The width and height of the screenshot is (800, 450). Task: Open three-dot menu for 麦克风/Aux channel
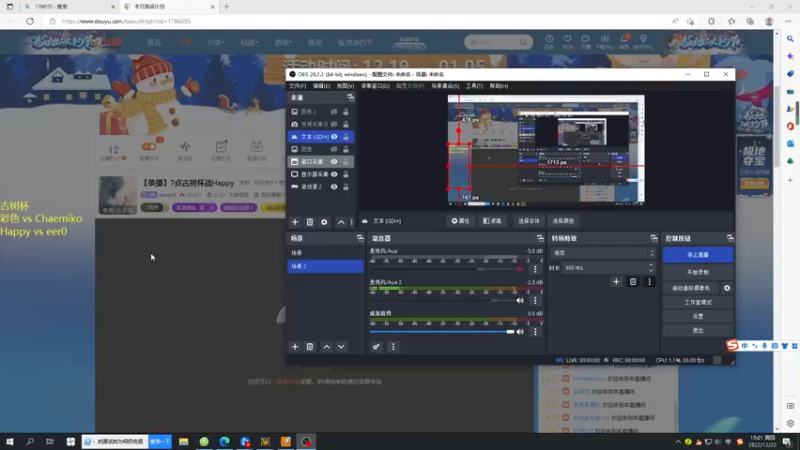click(x=535, y=269)
